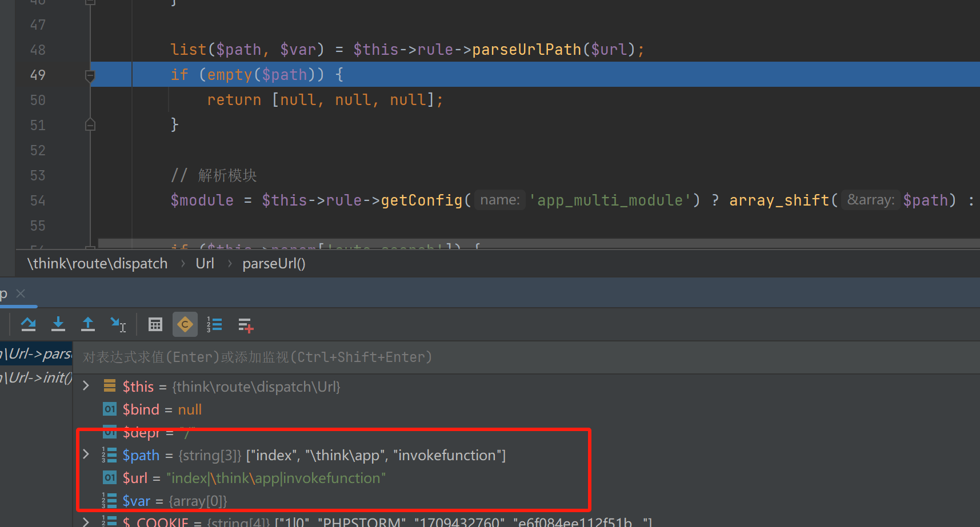This screenshot has width=980, height=527.
Task: Select the \think\route\dispatch namespace breadcrumb
Action: 98,264
